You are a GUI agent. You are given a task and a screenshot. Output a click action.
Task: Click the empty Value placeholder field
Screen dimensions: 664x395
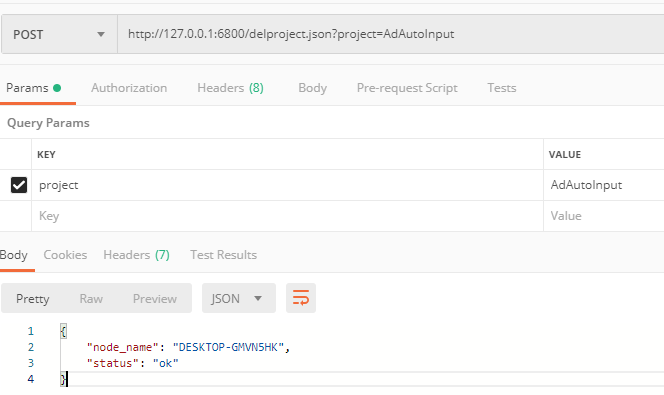pyautogui.click(x=604, y=216)
